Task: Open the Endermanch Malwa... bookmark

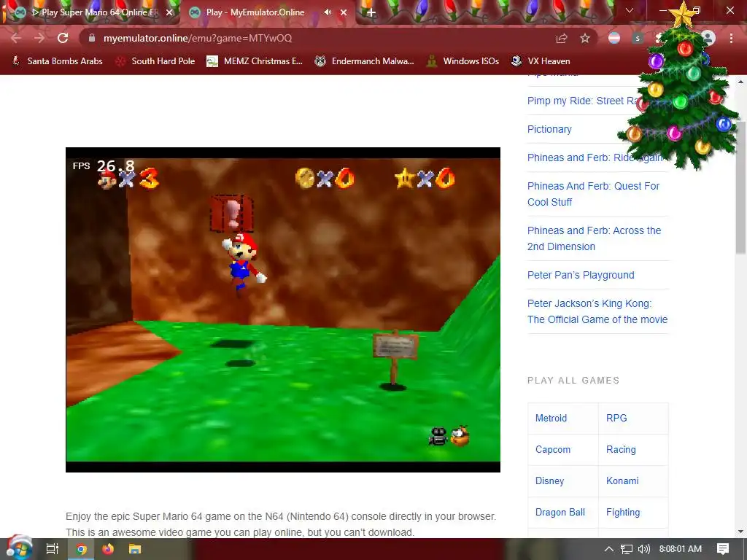Action: point(365,61)
